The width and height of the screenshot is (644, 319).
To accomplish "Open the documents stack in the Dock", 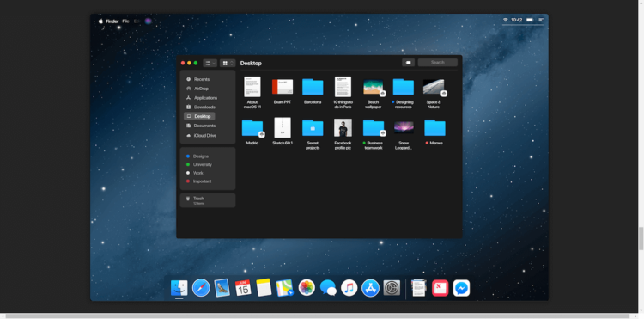I will (419, 288).
